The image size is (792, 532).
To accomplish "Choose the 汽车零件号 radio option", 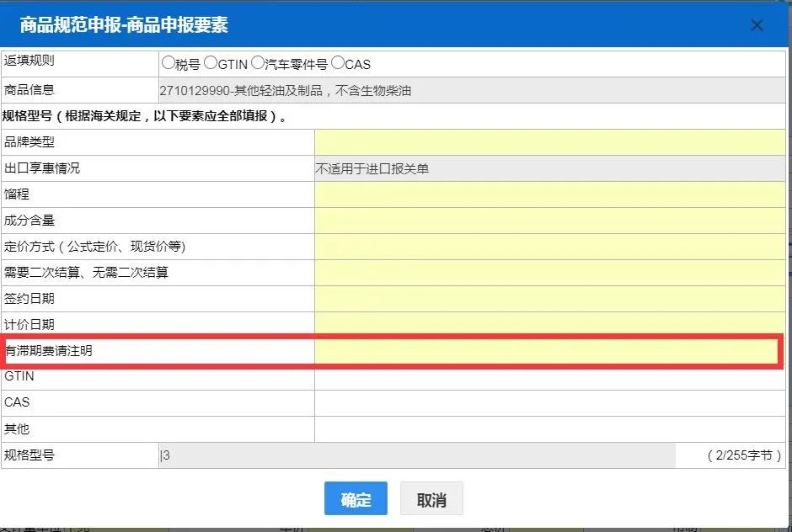I will pos(258,64).
